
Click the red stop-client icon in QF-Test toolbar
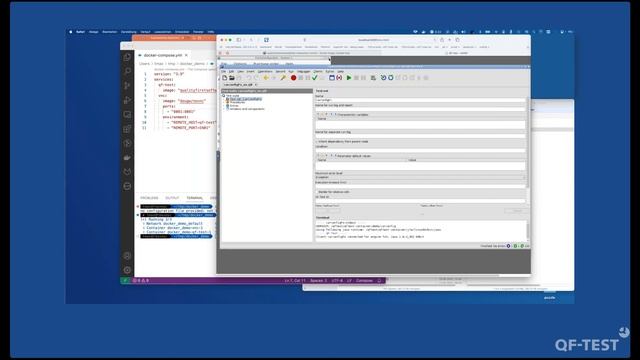(x=339, y=78)
